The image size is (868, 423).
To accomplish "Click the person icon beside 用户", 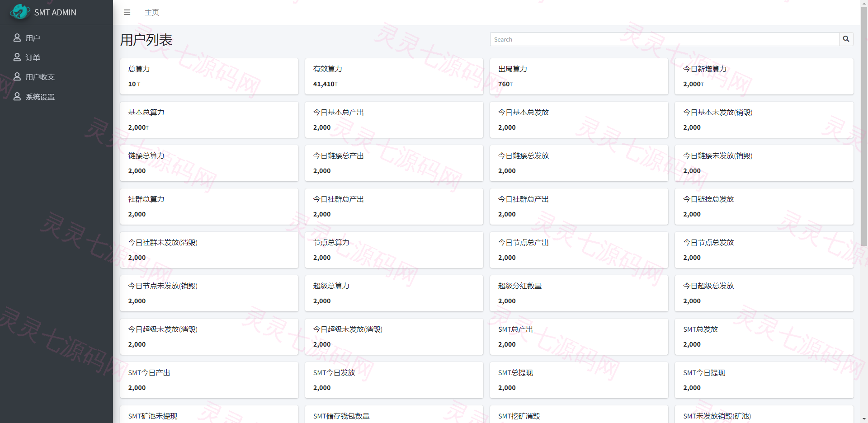I will click(x=17, y=38).
